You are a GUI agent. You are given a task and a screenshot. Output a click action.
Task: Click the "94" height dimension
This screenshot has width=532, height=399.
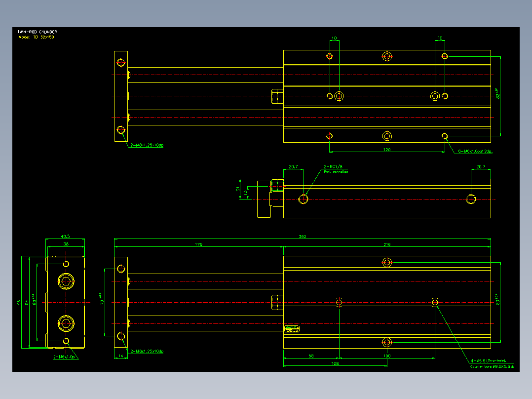(x=27, y=302)
